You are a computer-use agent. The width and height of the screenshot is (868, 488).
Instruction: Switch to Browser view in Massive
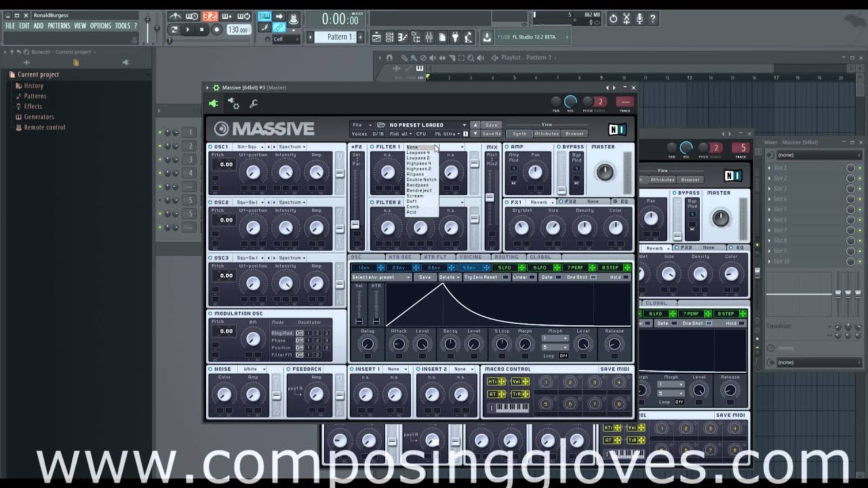[574, 134]
